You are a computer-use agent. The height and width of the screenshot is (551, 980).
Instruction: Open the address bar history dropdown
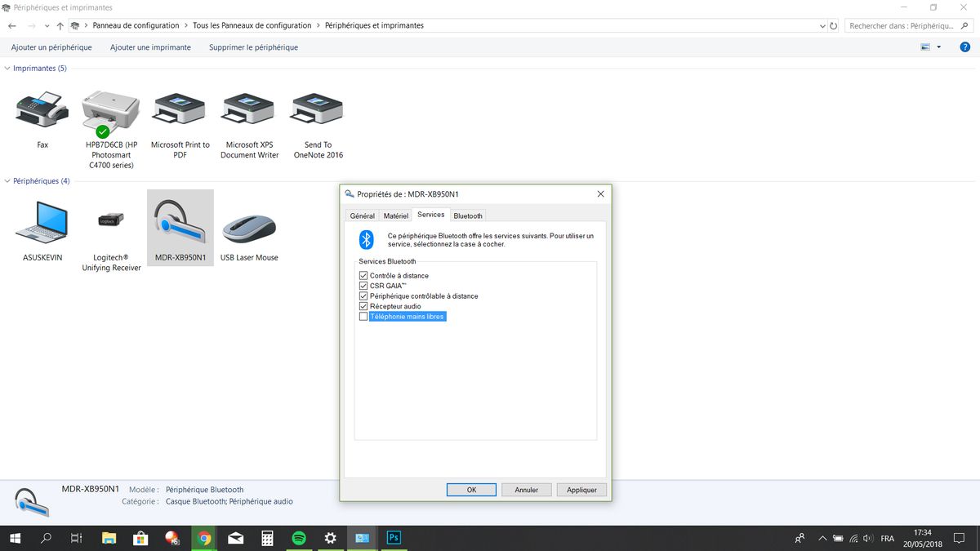pos(822,26)
